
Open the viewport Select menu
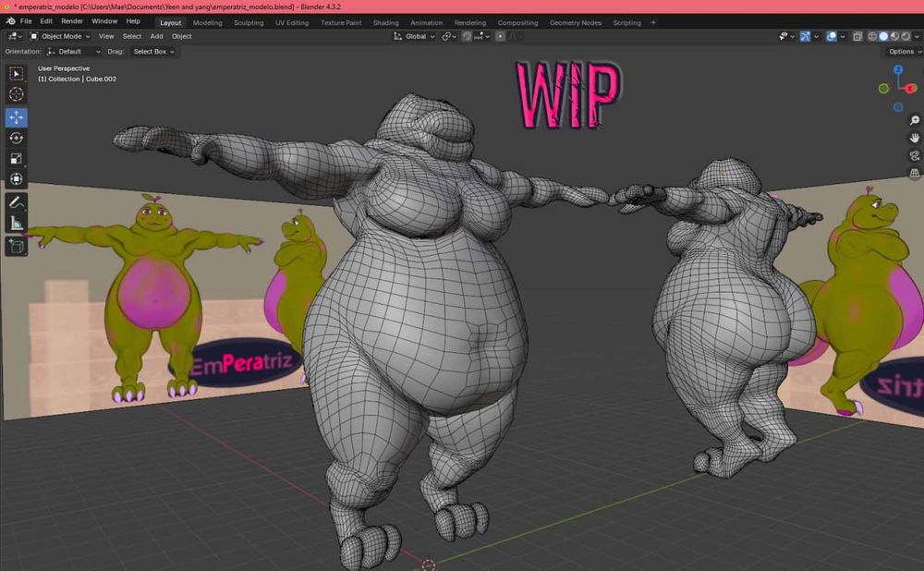(132, 37)
